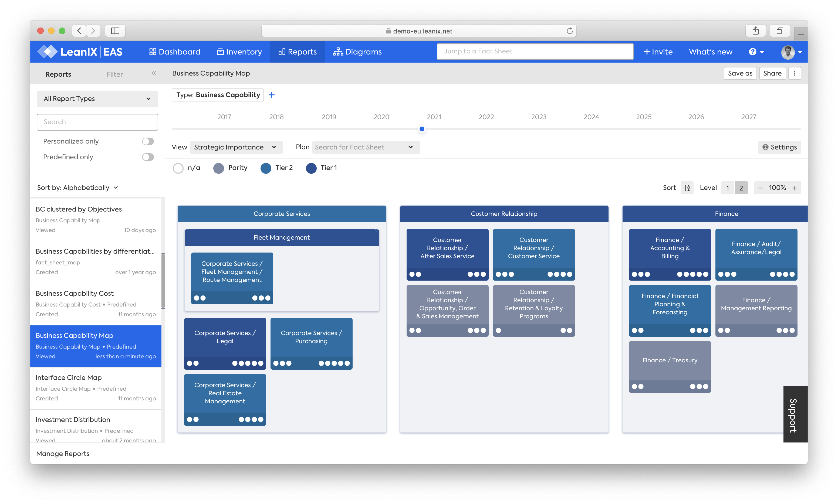Drag the 2021 timeline marker
This screenshot has width=838, height=504.
[x=422, y=129]
